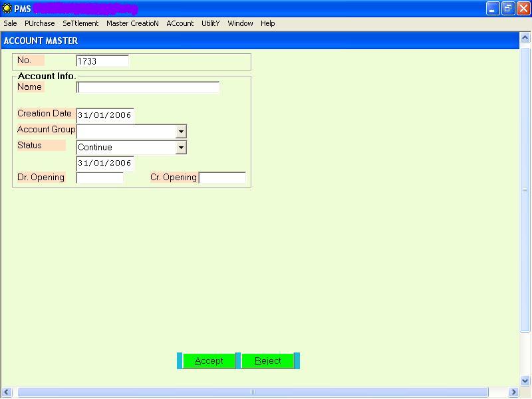Expand the Account Group dropdown

point(181,132)
